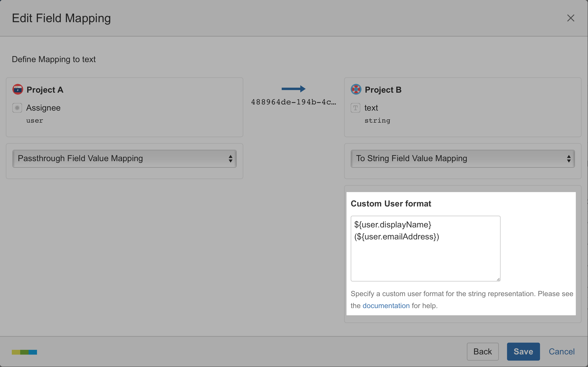Click the To String dropdown stepper arrows

coord(569,159)
